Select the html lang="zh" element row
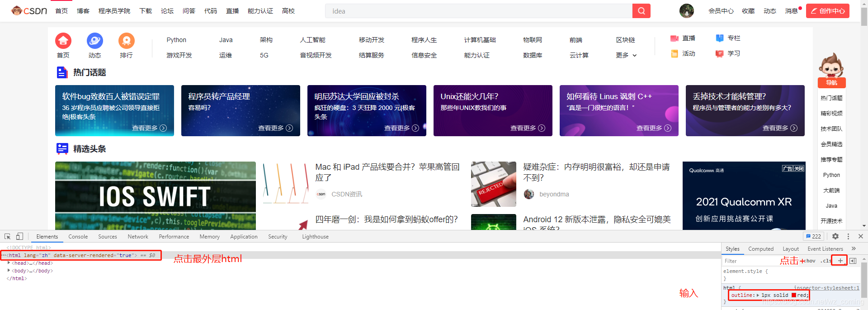The width and height of the screenshot is (868, 310). pos(360,255)
